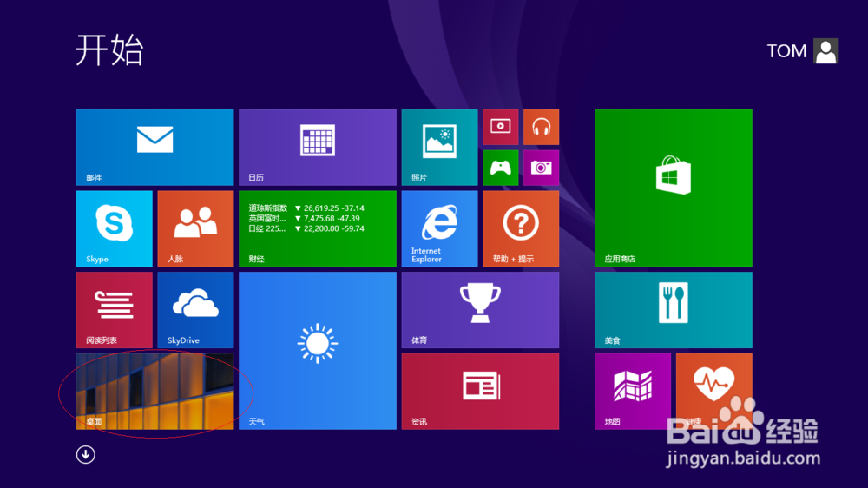Open the News (资讯) tile
This screenshot has width=868, height=488.
click(x=481, y=391)
